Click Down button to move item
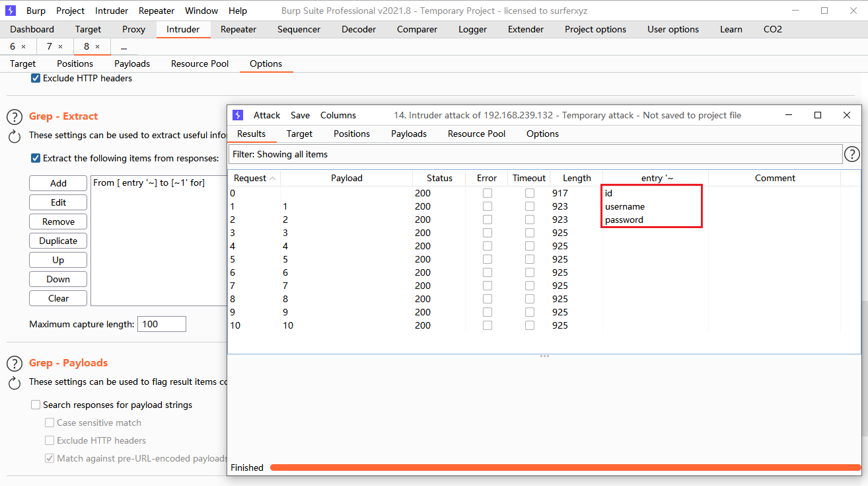The width and height of the screenshot is (868, 486). coord(58,279)
